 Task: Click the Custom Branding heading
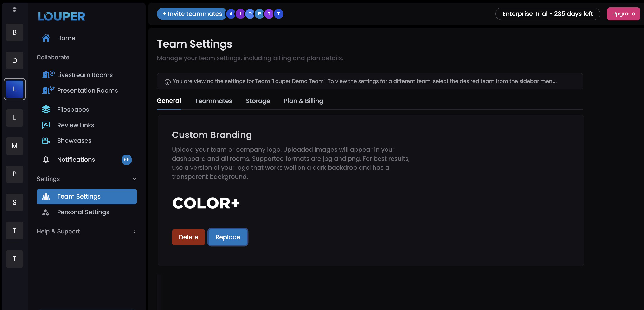tap(212, 135)
